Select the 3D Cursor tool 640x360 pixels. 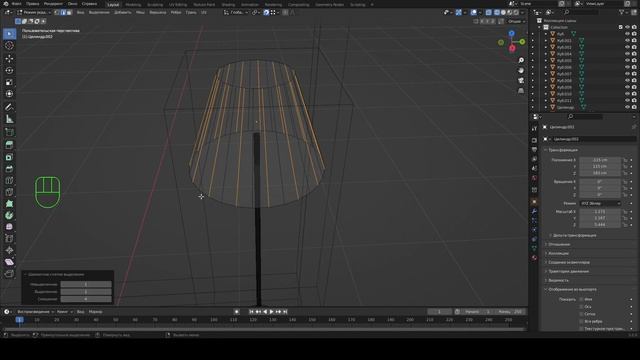click(x=9, y=46)
